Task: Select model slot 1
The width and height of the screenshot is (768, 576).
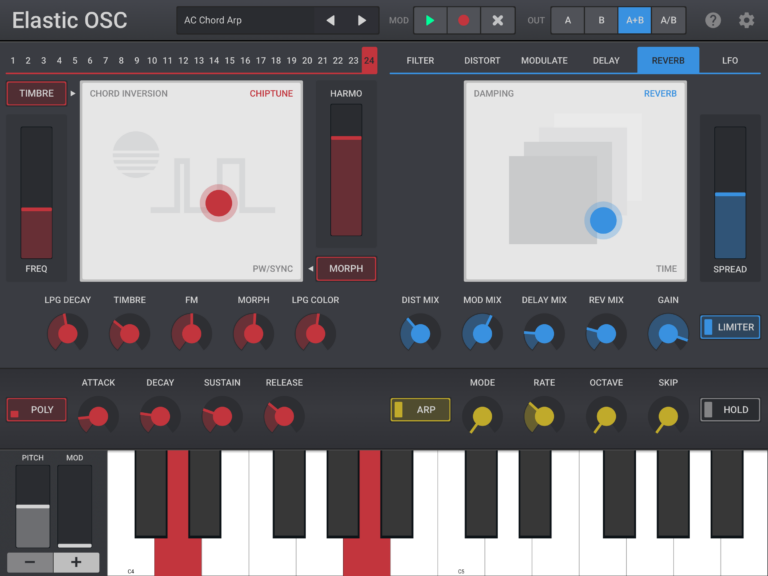Action: pyautogui.click(x=13, y=60)
